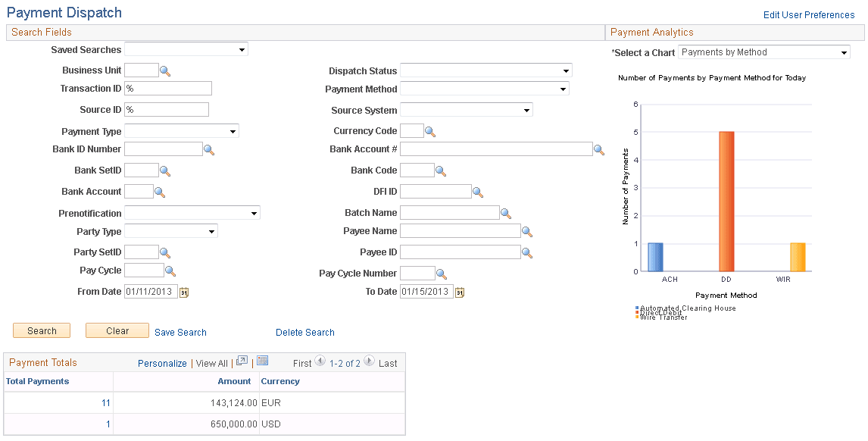Image resolution: width=868 pixels, height=441 pixels.
Task: Click the Search button
Action: pos(41,330)
